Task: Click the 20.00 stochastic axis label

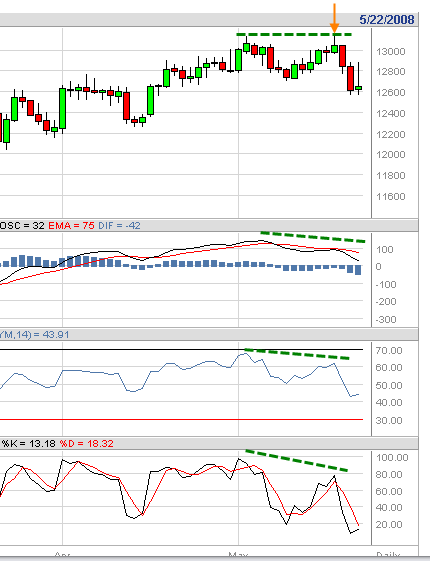Action: pyautogui.click(x=389, y=525)
